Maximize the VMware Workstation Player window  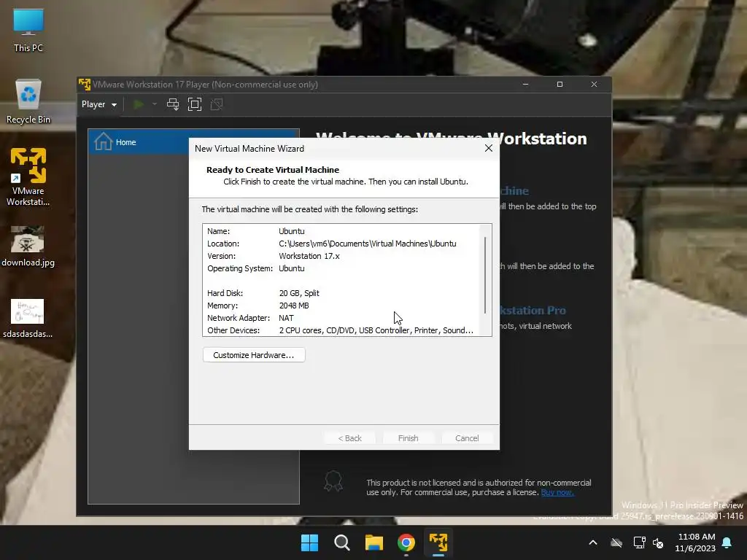pyautogui.click(x=560, y=85)
